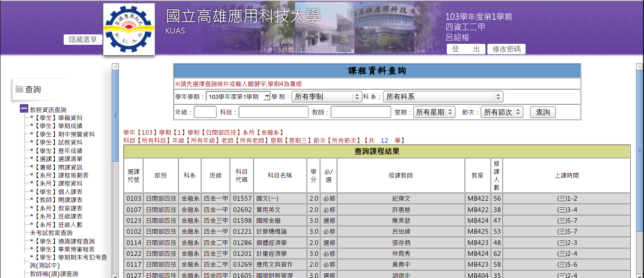Open 【暑修】開課資訊 menu item
This screenshot has height=278, width=644.
(56, 167)
